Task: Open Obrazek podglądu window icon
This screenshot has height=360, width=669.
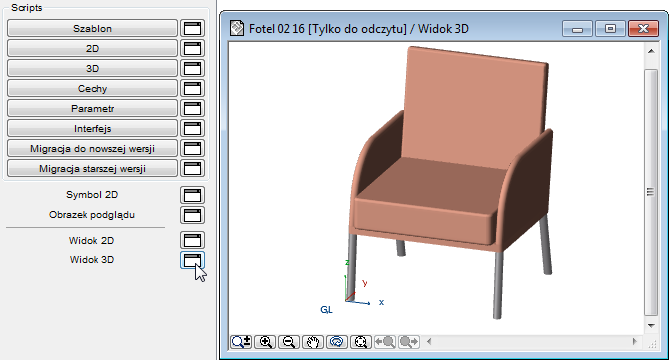Action: click(192, 215)
